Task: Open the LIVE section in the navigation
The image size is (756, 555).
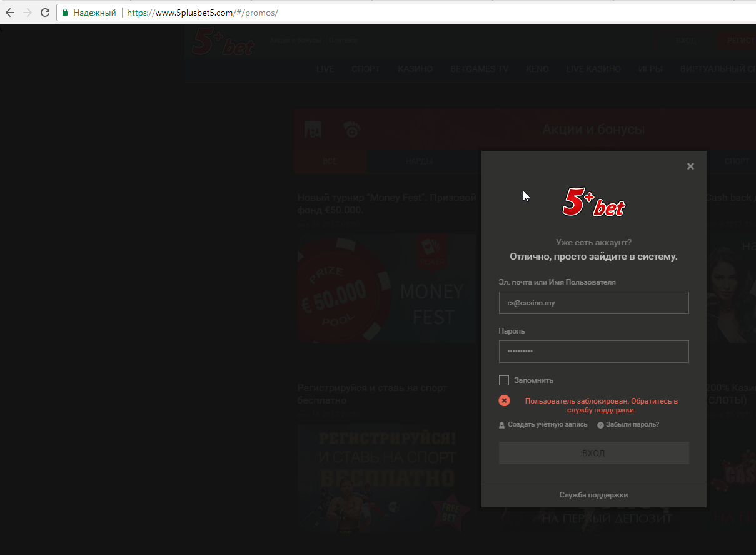Action: [x=325, y=69]
